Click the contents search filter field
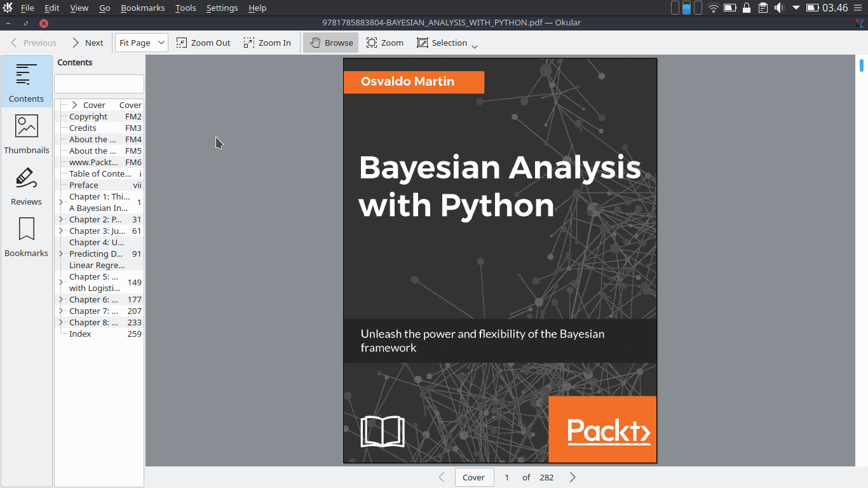 (x=99, y=84)
